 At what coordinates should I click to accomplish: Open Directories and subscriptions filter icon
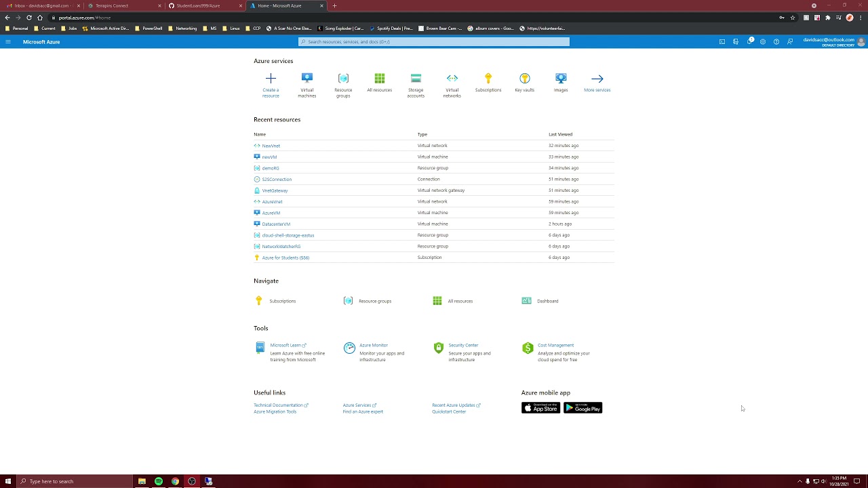(736, 42)
